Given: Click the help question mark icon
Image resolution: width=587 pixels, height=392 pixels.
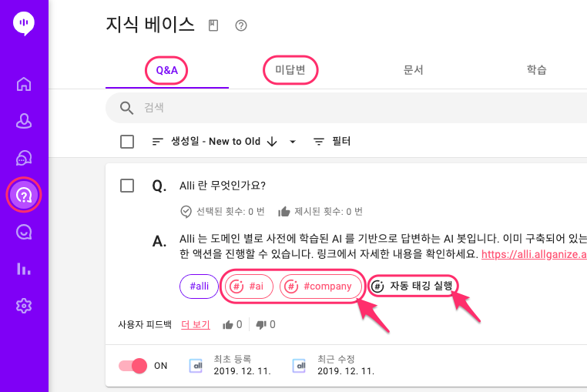Looking at the screenshot, I should [x=241, y=25].
